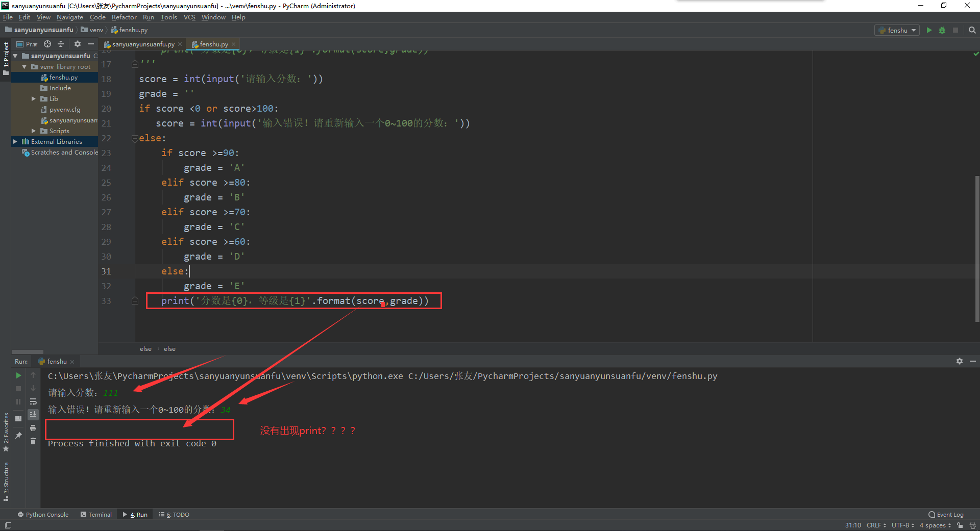Open the fenshu run configuration dropdown
Viewport: 980px width, 531px height.
[898, 30]
